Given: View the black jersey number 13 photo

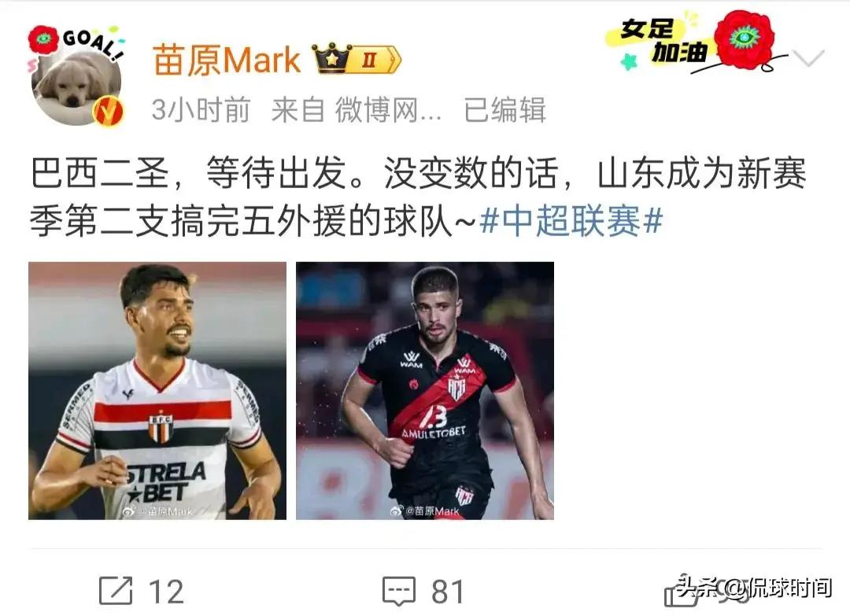Looking at the screenshot, I should (425, 391).
